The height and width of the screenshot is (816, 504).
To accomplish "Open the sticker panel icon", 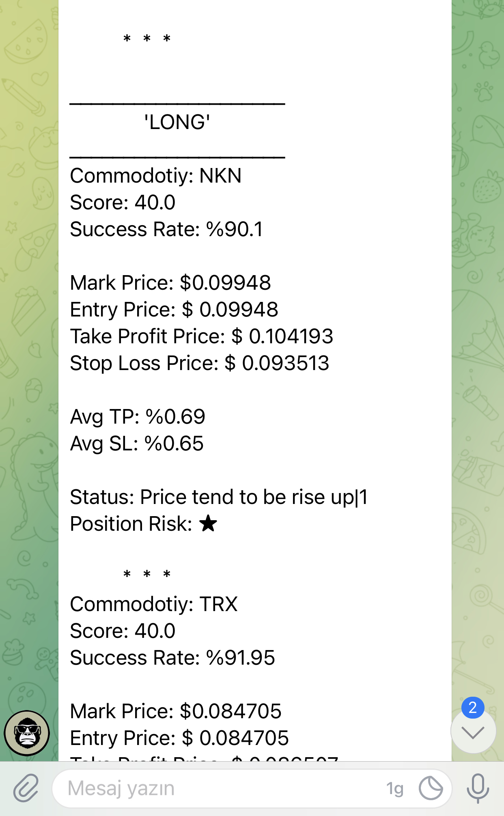I will [431, 788].
